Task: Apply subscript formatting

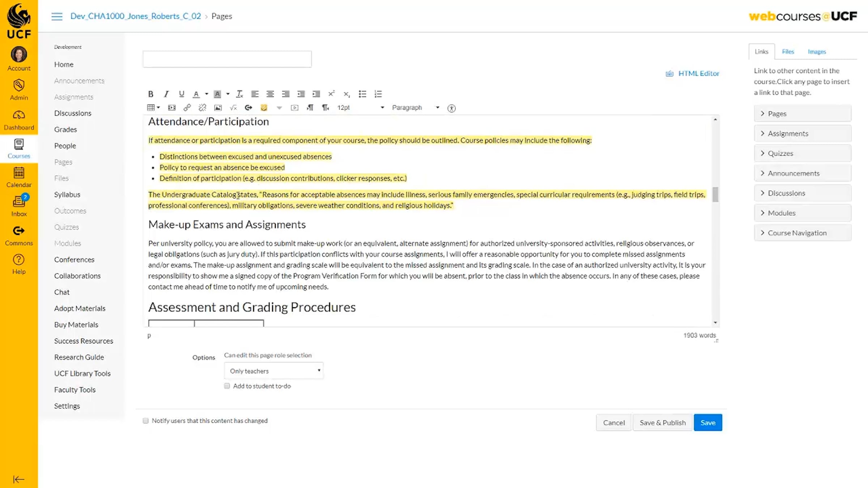Action: coord(346,94)
